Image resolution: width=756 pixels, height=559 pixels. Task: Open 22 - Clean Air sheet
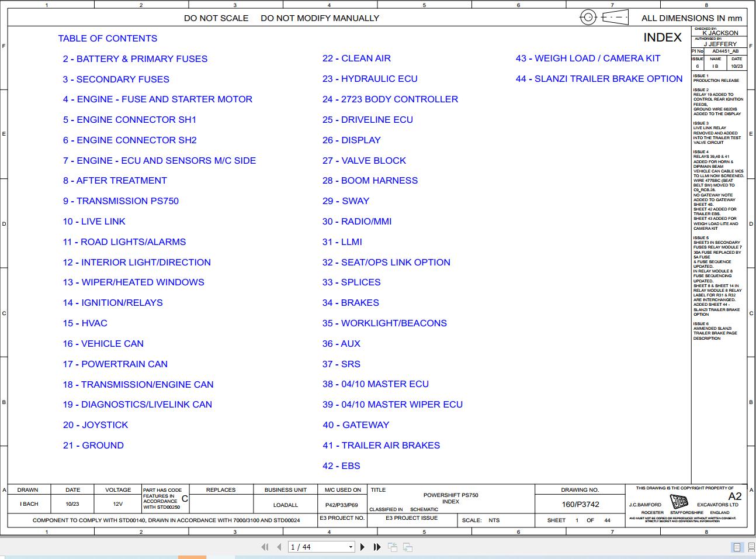click(356, 58)
